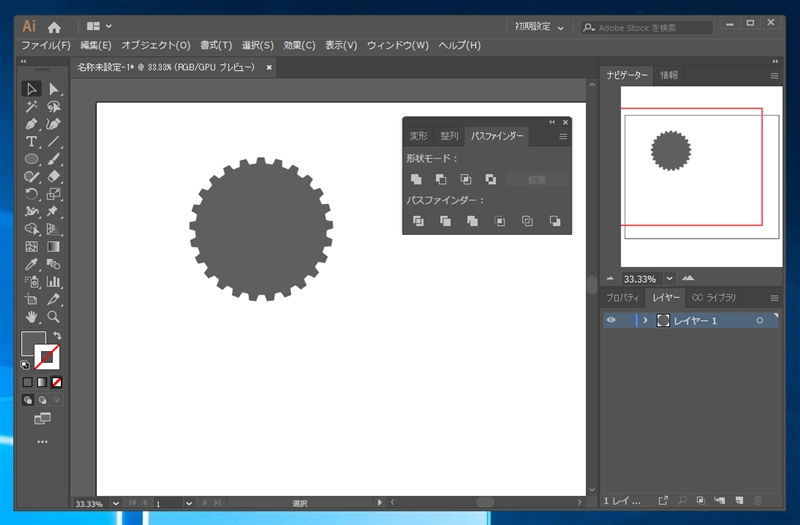Select the Shape Builder tool
The height and width of the screenshot is (525, 800).
tap(31, 229)
